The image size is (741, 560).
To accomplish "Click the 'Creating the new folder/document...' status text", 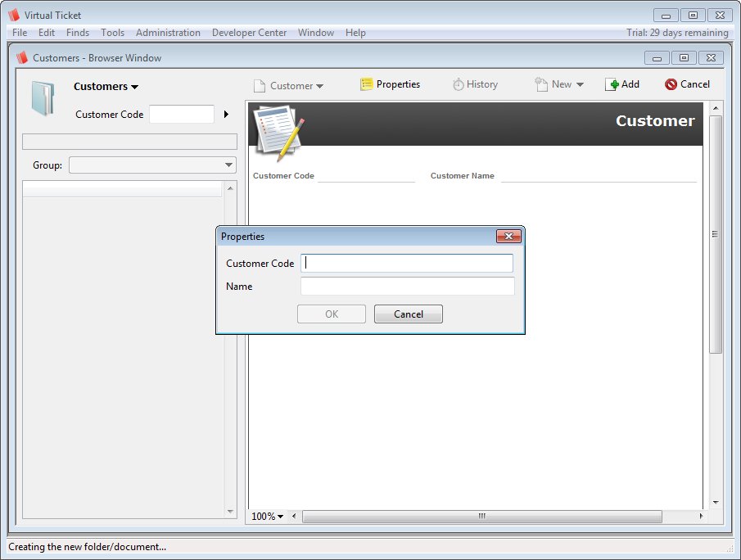I will pyautogui.click(x=87, y=547).
